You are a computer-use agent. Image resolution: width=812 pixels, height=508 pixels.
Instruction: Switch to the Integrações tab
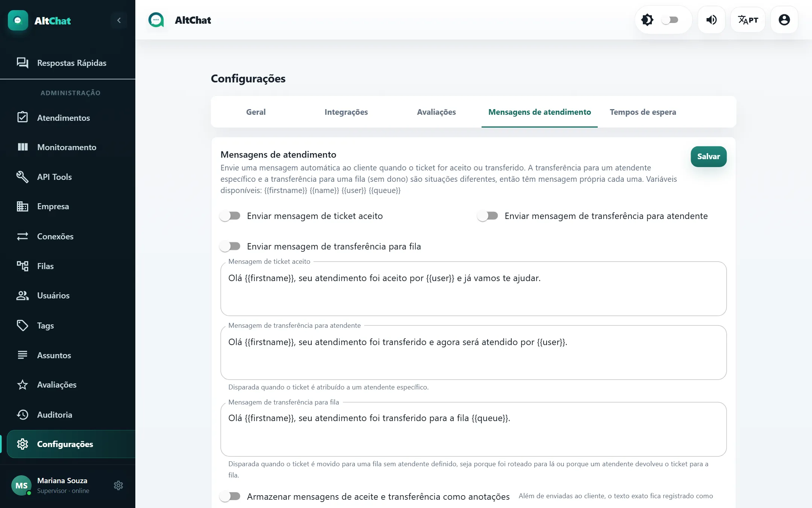coord(346,112)
